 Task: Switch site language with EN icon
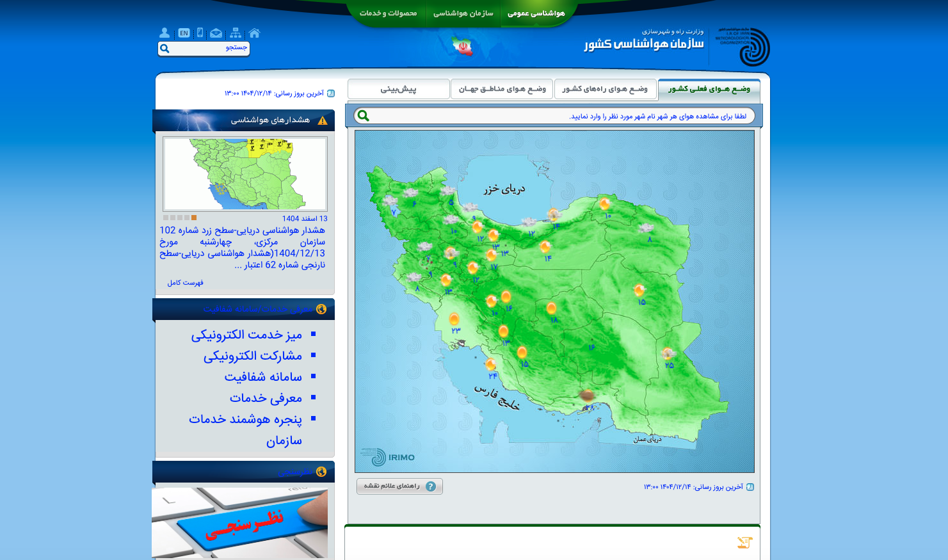pos(184,33)
